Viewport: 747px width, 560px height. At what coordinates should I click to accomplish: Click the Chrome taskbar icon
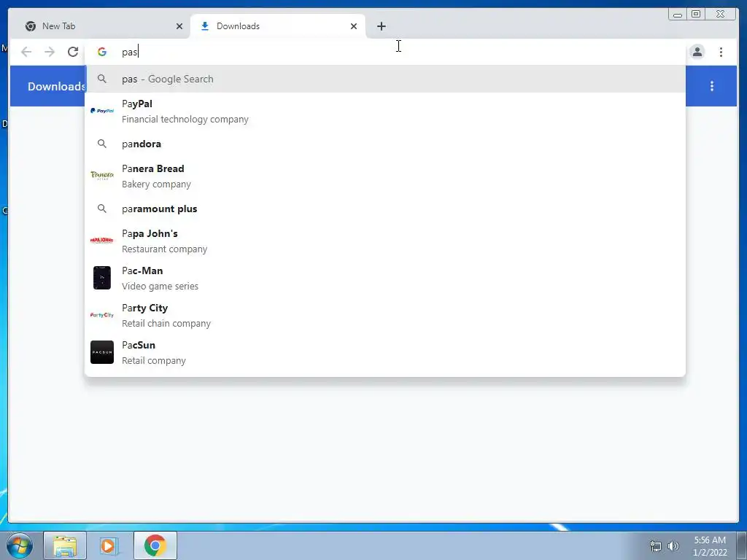point(155,545)
